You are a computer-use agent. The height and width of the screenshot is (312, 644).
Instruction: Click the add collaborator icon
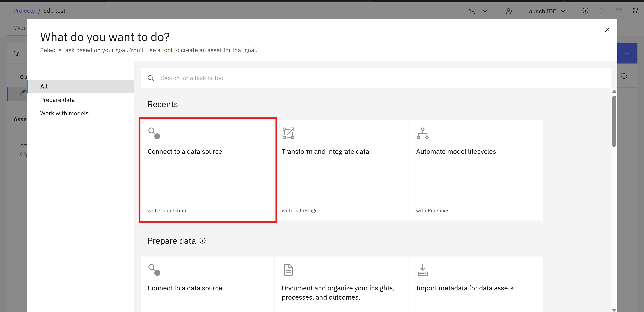(509, 11)
